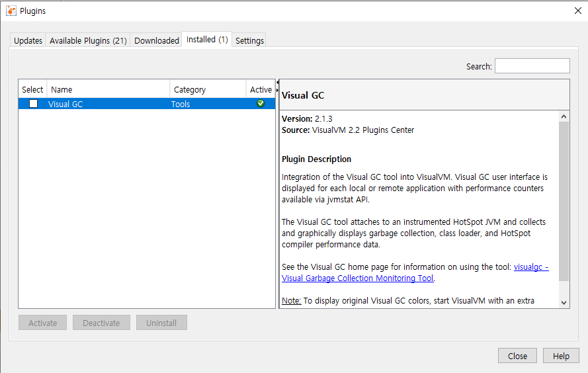Click the Version: 2.1.3 text
The image size is (588, 373).
307,119
